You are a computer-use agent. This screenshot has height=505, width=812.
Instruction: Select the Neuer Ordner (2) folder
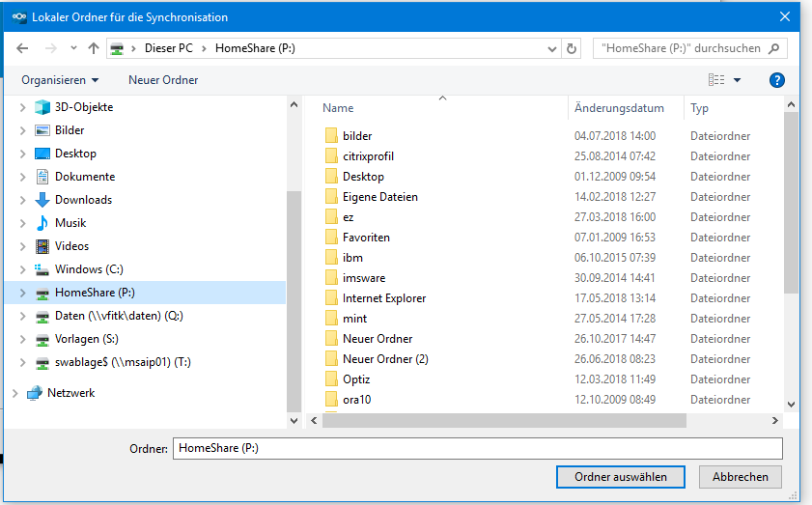[x=385, y=359]
